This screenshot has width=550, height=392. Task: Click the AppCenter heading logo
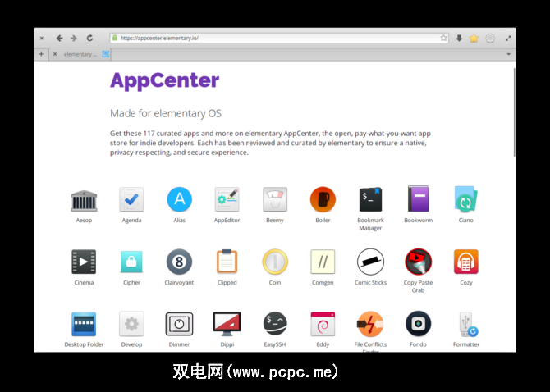click(x=164, y=81)
